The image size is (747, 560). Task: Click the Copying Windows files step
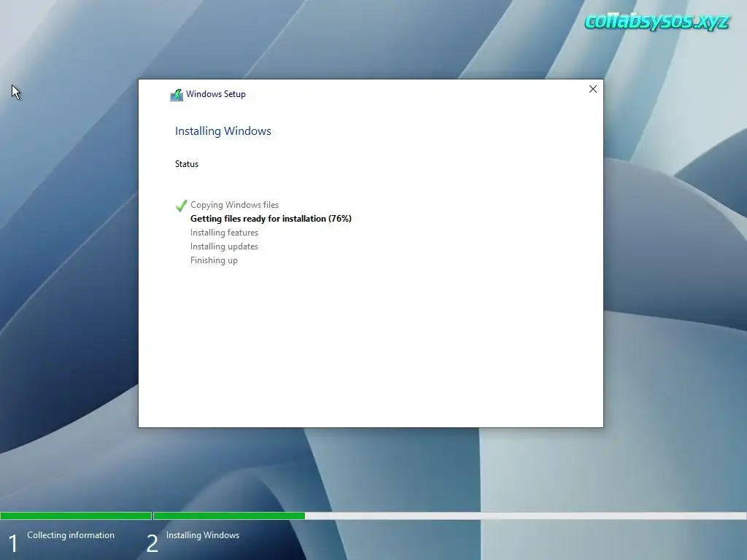pyautogui.click(x=234, y=205)
